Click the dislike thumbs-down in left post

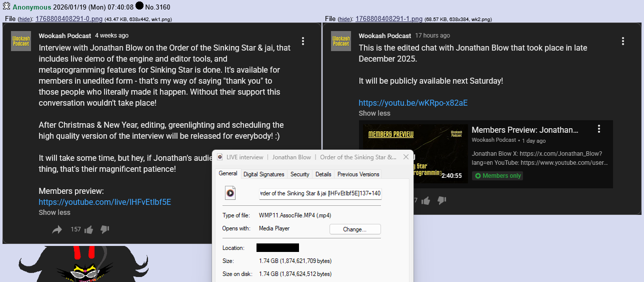click(104, 229)
